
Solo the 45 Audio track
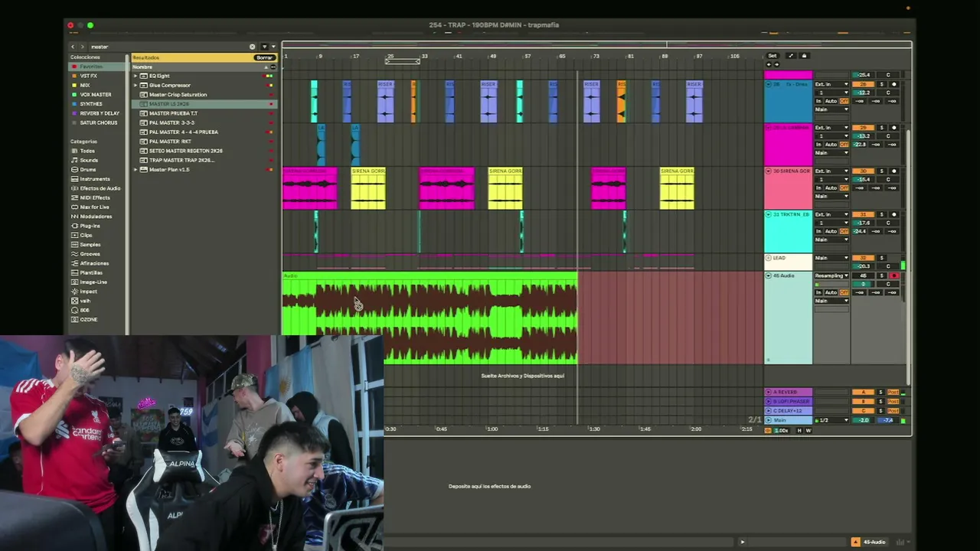[x=881, y=275]
